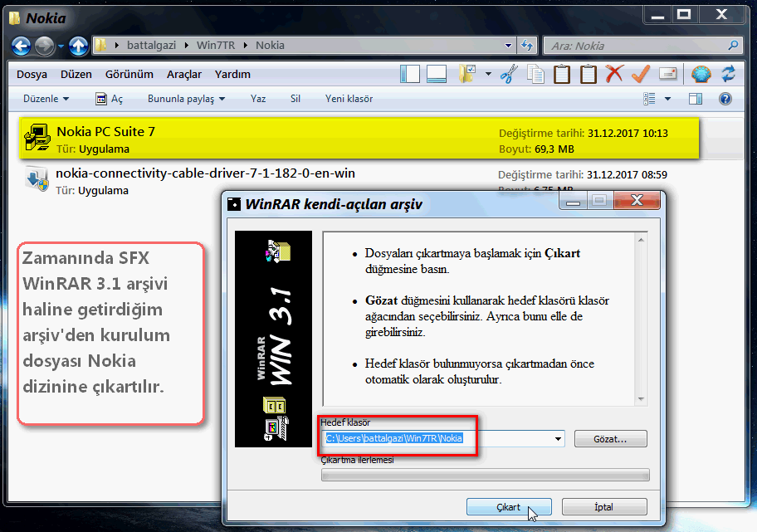Image resolution: width=757 pixels, height=532 pixels.
Task: Open the Araçlar menu
Action: point(184,75)
